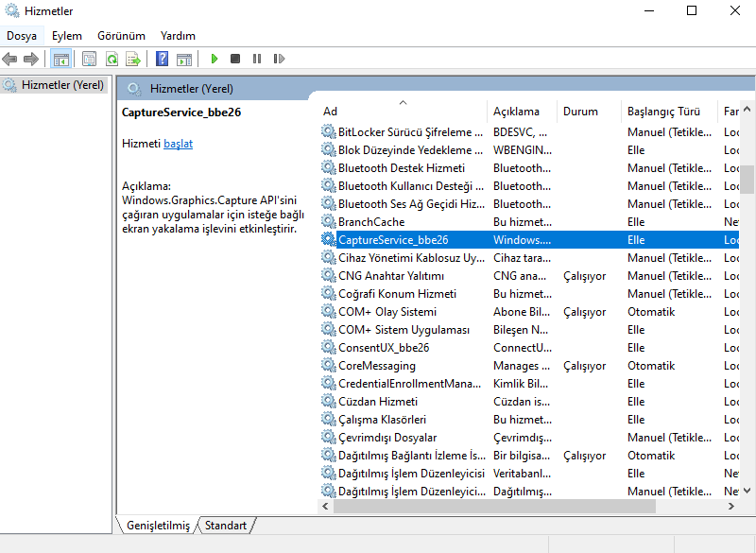756x553 pixels.
Task: Click the Export List icon
Action: pos(134,59)
